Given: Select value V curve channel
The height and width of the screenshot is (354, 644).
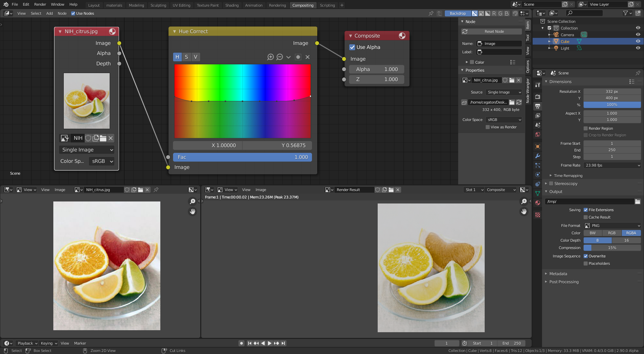Looking at the screenshot, I should [196, 57].
